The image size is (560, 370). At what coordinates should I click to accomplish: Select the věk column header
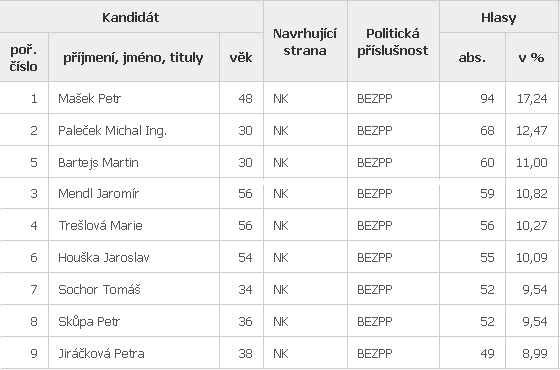click(241, 57)
